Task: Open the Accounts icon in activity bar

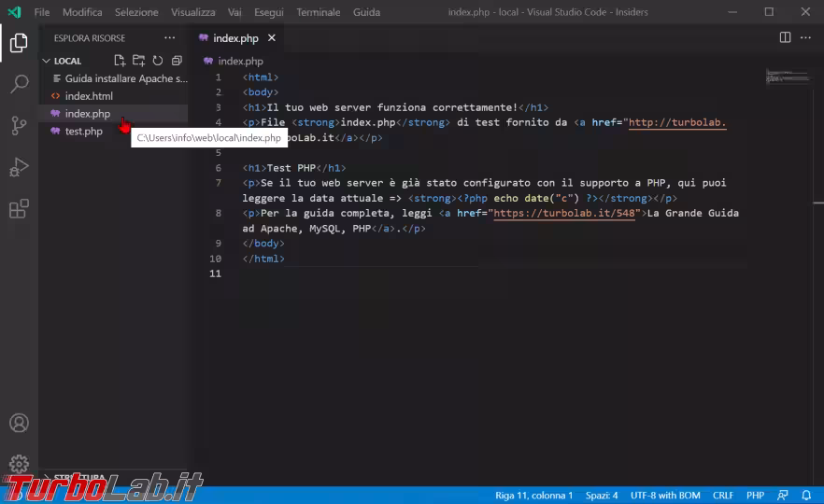Action: coord(19,423)
